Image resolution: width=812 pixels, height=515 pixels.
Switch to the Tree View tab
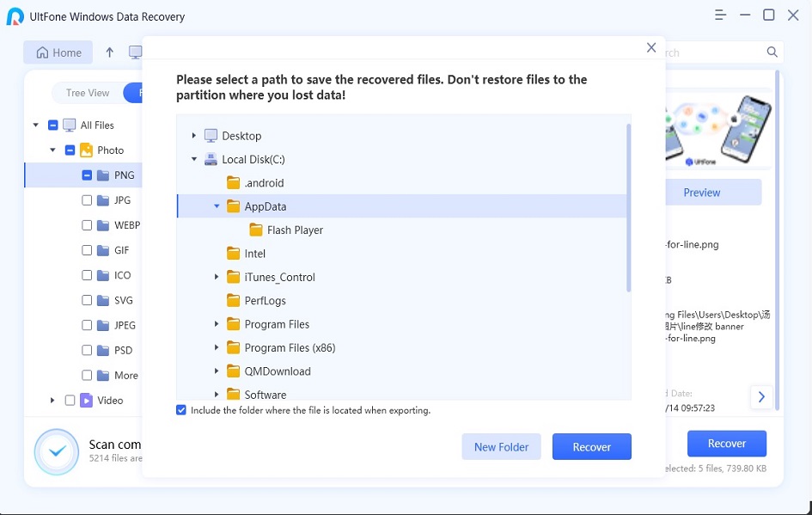[x=88, y=93]
